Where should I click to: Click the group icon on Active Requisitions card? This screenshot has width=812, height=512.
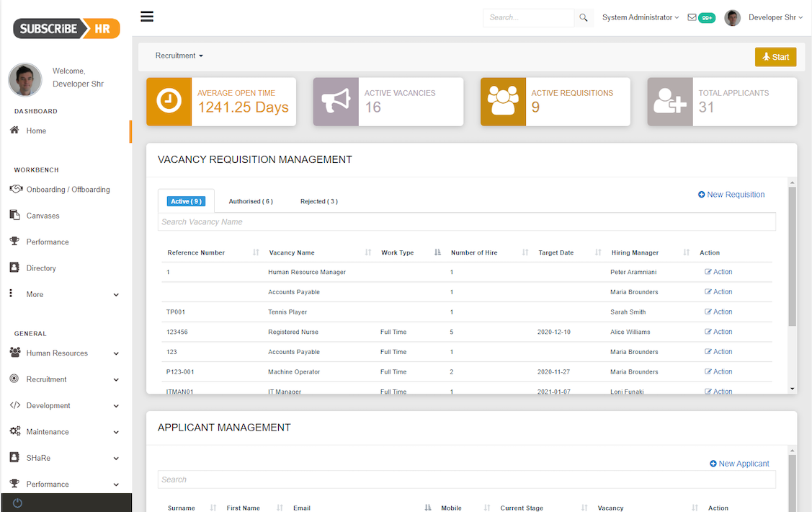(x=502, y=102)
